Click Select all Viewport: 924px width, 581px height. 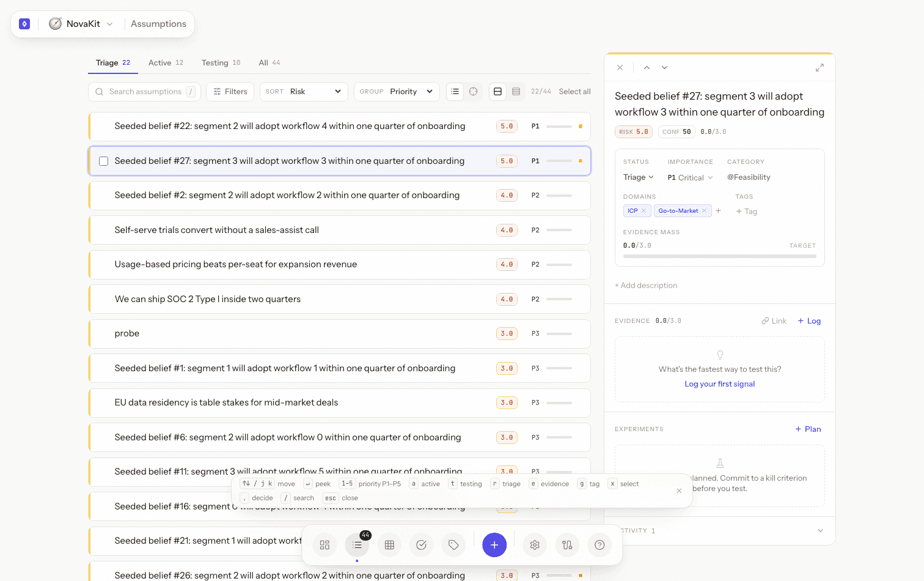tap(574, 92)
